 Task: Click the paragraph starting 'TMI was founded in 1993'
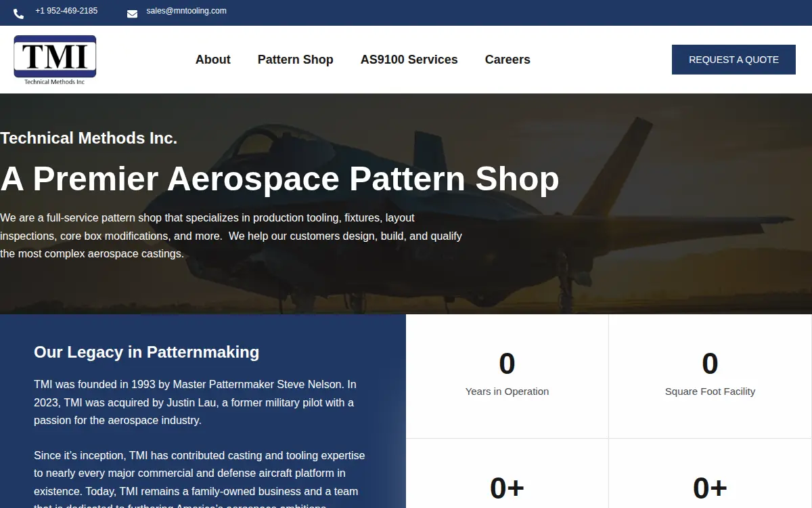point(196,402)
